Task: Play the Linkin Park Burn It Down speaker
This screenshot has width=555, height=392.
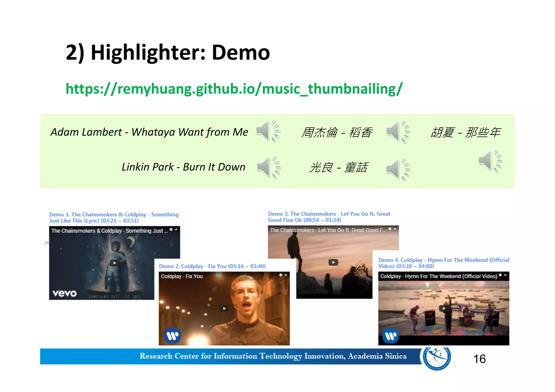Action: tap(268, 167)
